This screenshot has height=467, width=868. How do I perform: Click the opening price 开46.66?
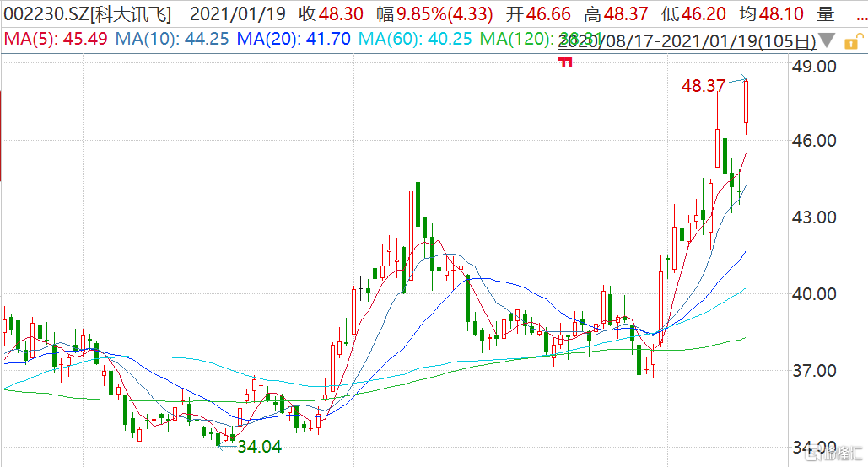pos(539,13)
